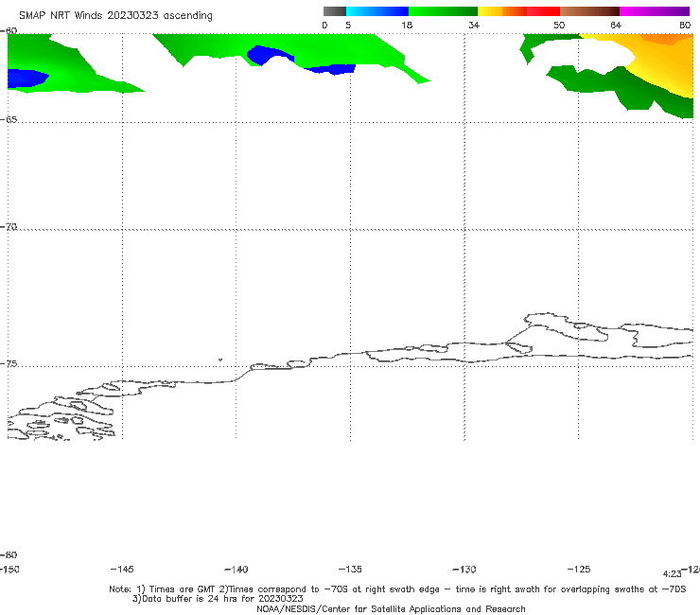This screenshot has width=700, height=615.
Task: Click the '-140' longitude label
Action: [236, 570]
